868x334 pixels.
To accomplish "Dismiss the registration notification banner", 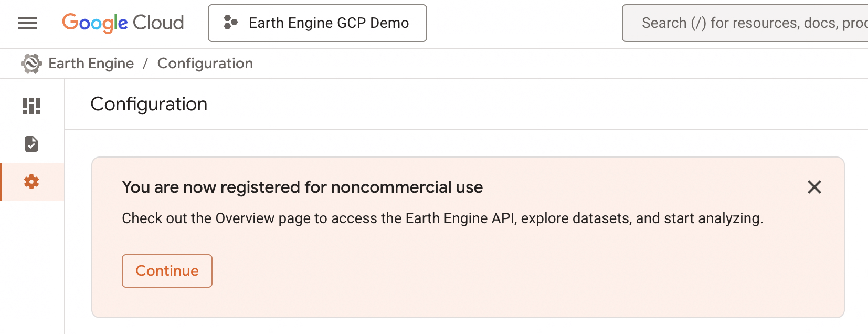I will (814, 187).
